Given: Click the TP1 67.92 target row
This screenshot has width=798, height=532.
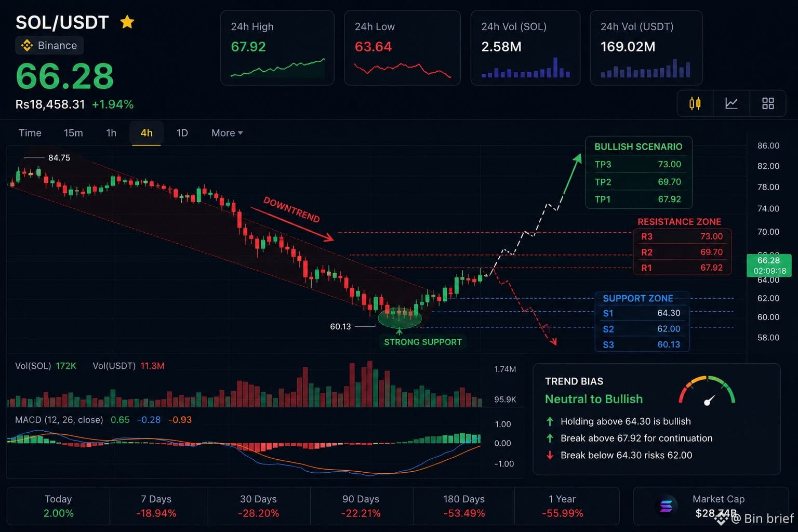Looking at the screenshot, I should tap(638, 199).
